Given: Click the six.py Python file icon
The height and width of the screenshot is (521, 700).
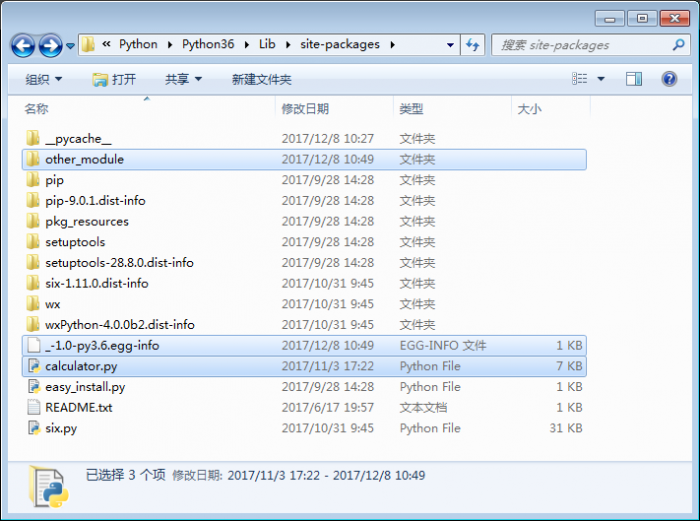Looking at the screenshot, I should tap(33, 428).
